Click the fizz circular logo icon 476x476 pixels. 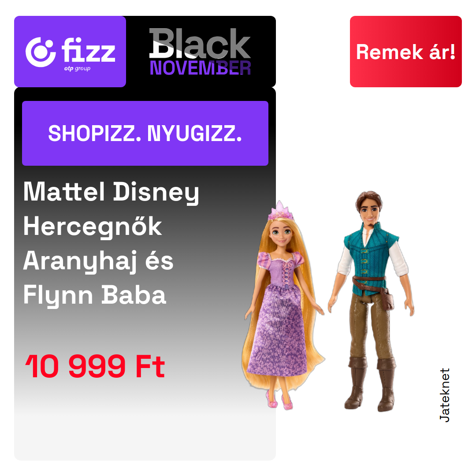41,52
